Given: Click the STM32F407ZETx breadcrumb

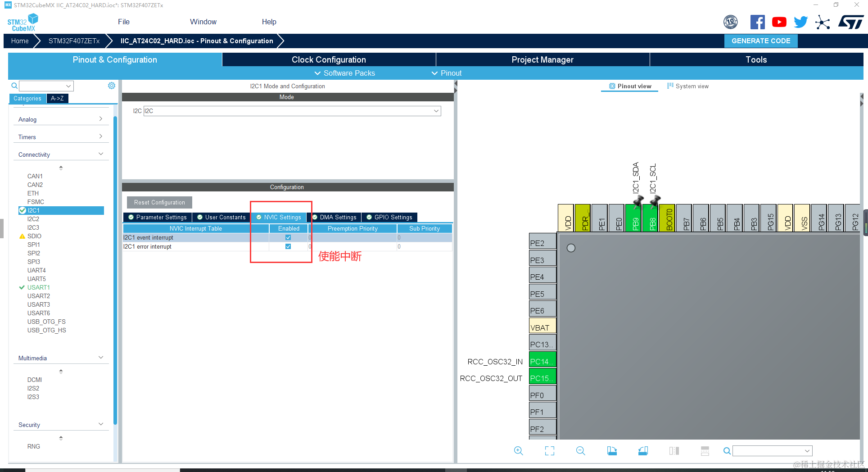Looking at the screenshot, I should pos(74,41).
